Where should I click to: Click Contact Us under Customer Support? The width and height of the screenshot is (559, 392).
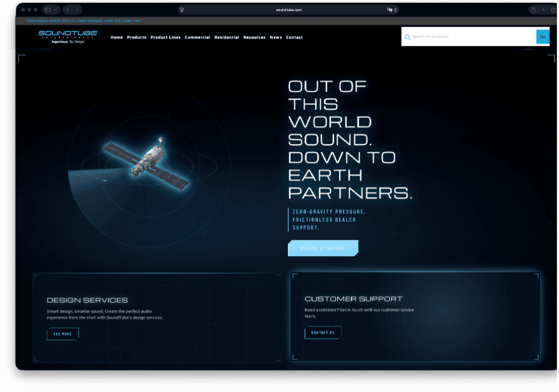tap(322, 333)
